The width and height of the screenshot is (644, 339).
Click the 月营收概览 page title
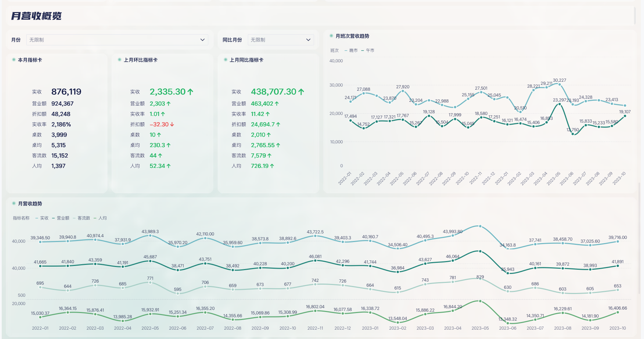(x=36, y=16)
